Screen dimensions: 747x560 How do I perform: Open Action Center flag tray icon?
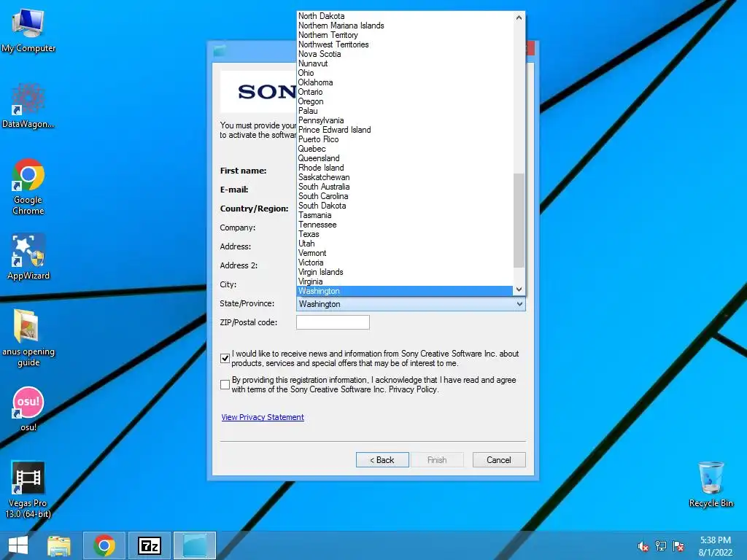click(x=678, y=546)
